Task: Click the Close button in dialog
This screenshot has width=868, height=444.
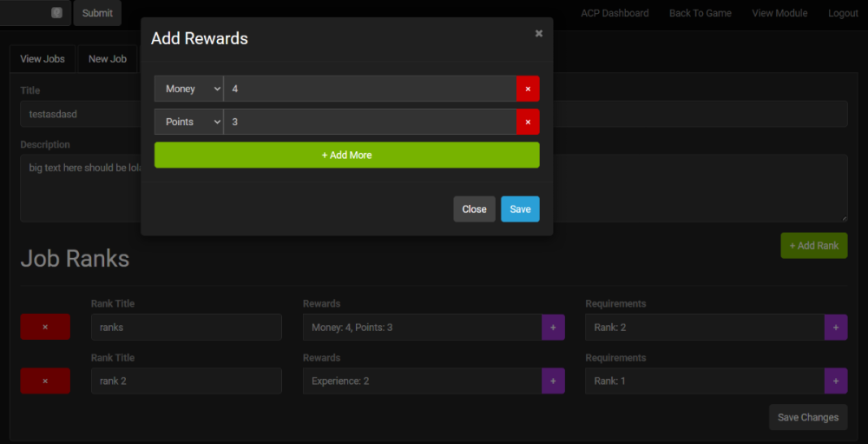Action: point(474,209)
